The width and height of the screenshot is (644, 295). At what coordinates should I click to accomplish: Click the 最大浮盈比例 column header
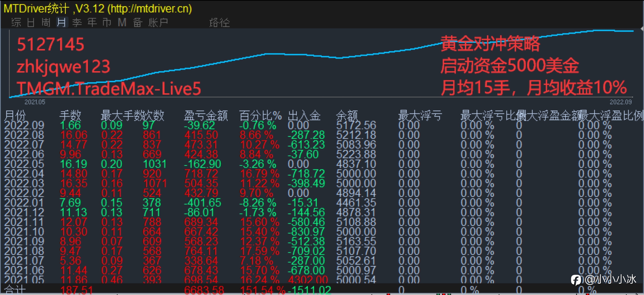pyautogui.click(x=612, y=116)
